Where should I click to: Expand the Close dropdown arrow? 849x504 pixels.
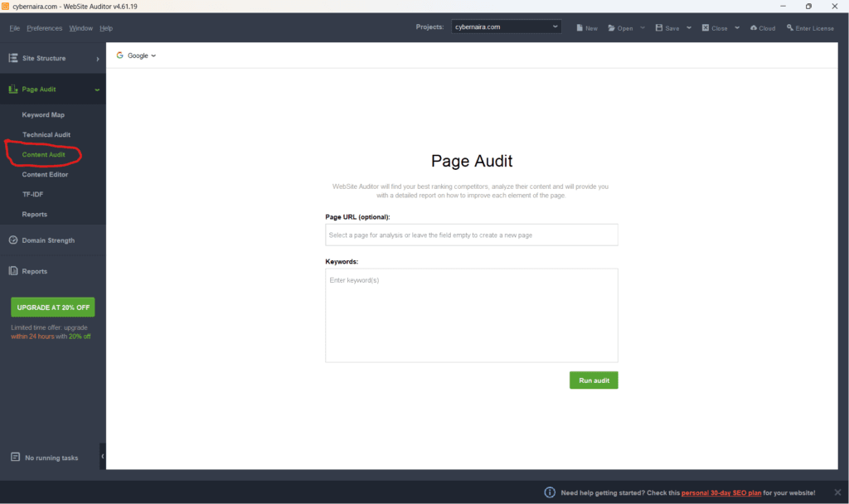click(x=737, y=27)
